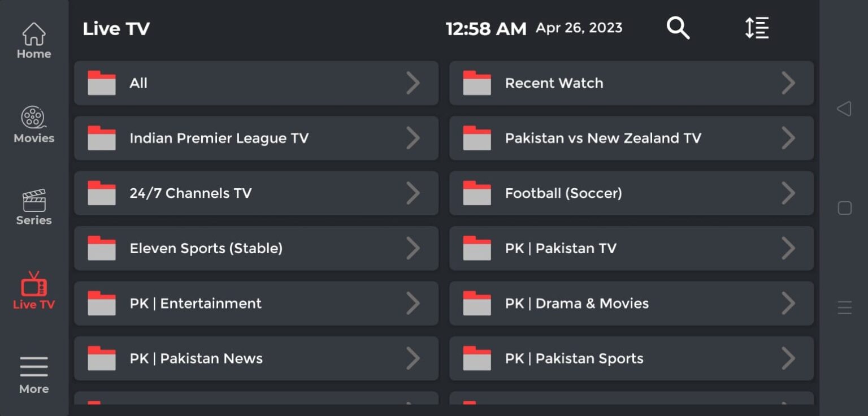Viewport: 868px width, 416px height.
Task: Open the search magnifier icon
Action: coord(678,28)
